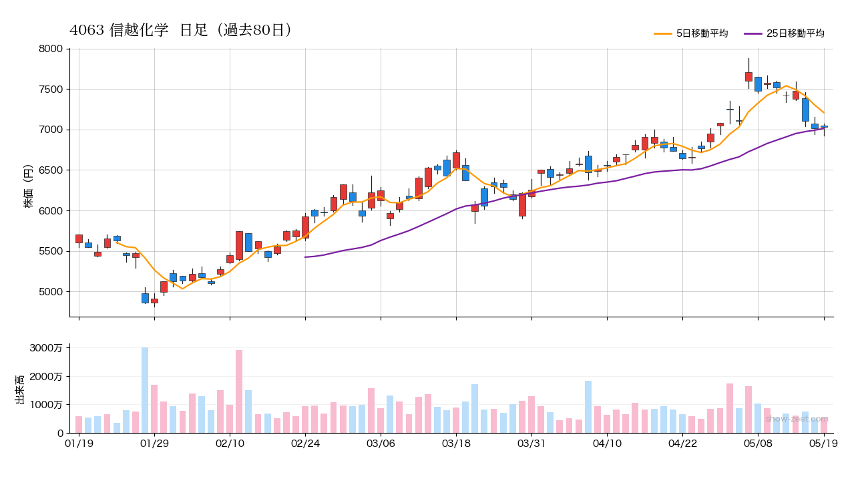Click the 5000 price axis label
Image resolution: width=868 pixels, height=481 pixels.
click(51, 292)
